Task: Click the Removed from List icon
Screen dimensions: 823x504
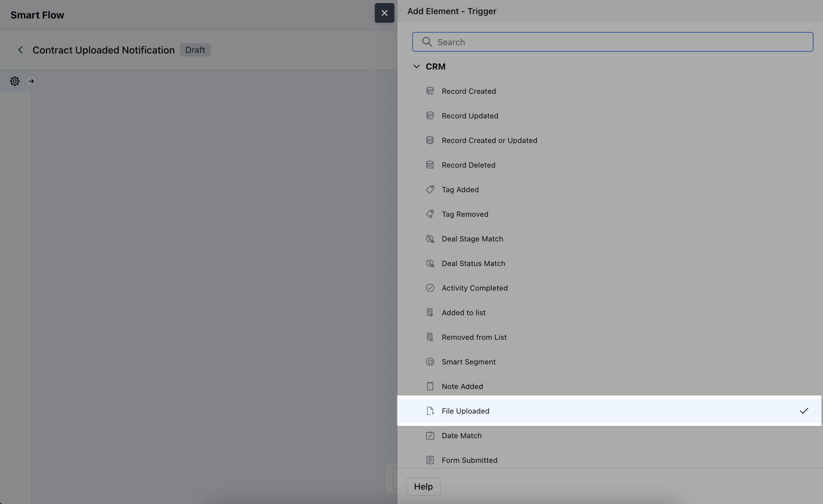Action: click(430, 337)
